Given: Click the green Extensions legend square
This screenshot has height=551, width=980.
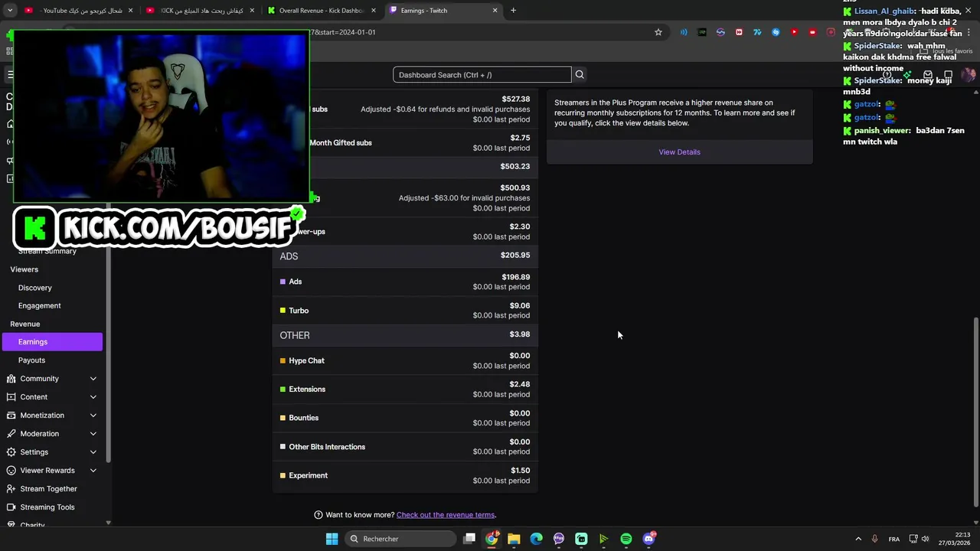Looking at the screenshot, I should [x=283, y=389].
